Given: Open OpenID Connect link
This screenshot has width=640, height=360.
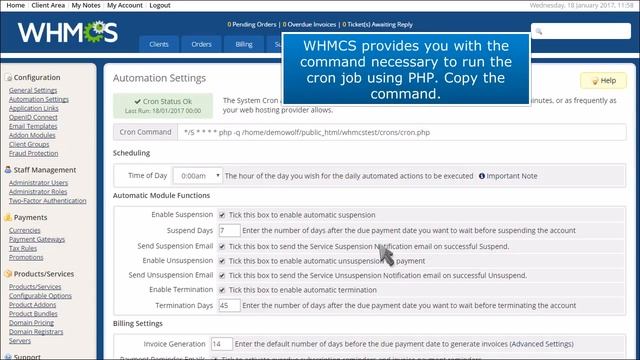Looking at the screenshot, I should [33, 117].
